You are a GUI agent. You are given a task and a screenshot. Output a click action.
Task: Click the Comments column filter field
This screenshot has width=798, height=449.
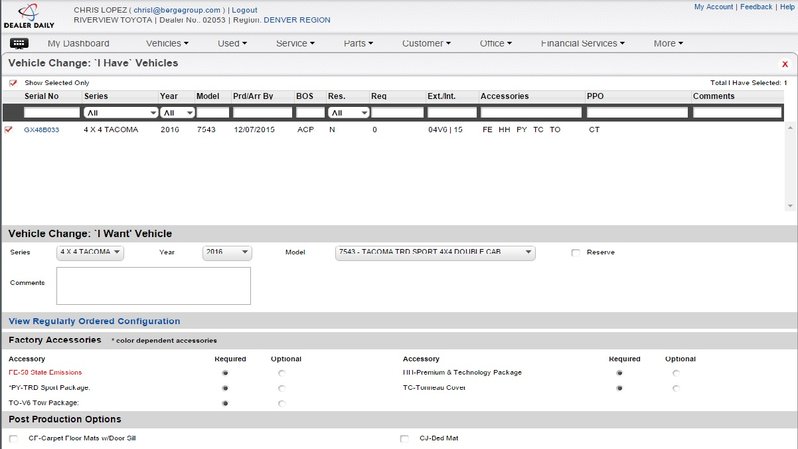(x=737, y=113)
